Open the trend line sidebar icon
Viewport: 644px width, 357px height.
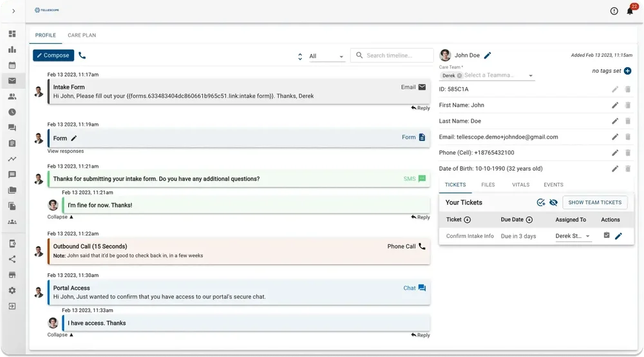[x=12, y=159]
